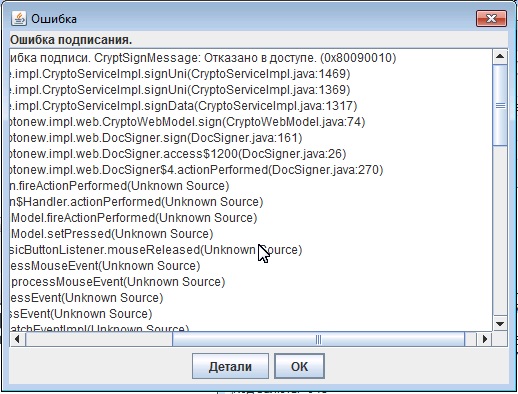Click vertical scrollbar up arrow
This screenshot has width=518, height=394.
[500, 57]
